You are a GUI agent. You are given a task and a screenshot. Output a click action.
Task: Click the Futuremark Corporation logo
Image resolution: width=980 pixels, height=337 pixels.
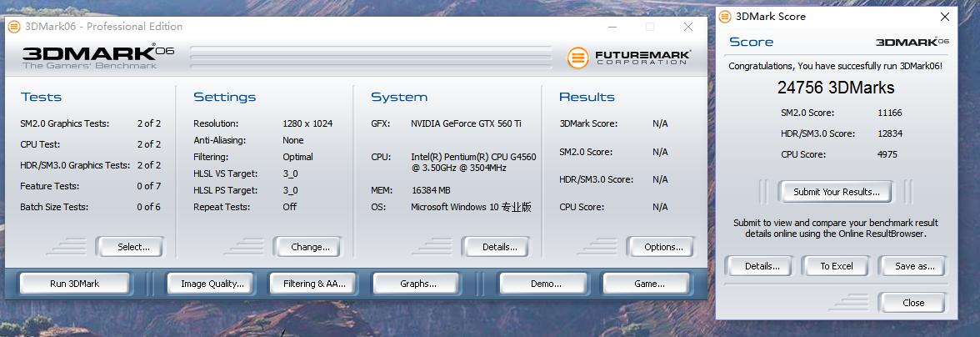point(629,58)
